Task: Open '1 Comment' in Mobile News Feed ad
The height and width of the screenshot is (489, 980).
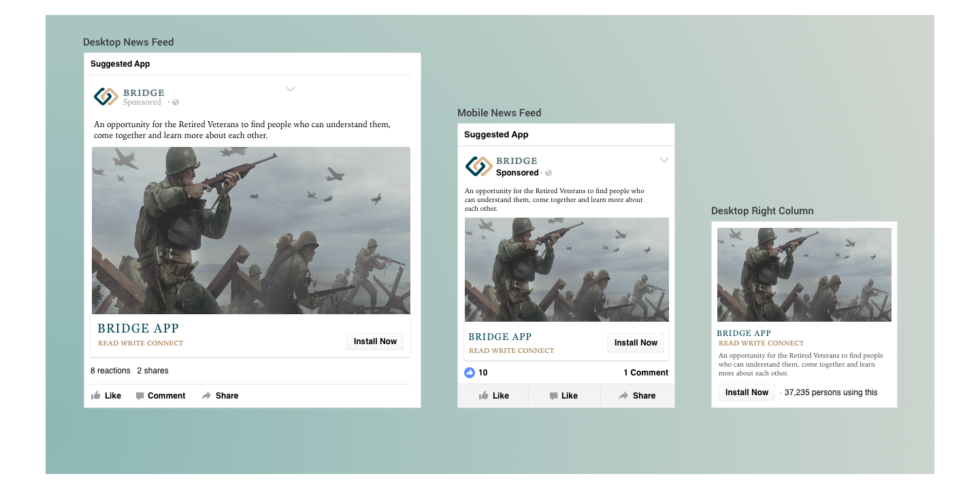Action: pyautogui.click(x=646, y=373)
